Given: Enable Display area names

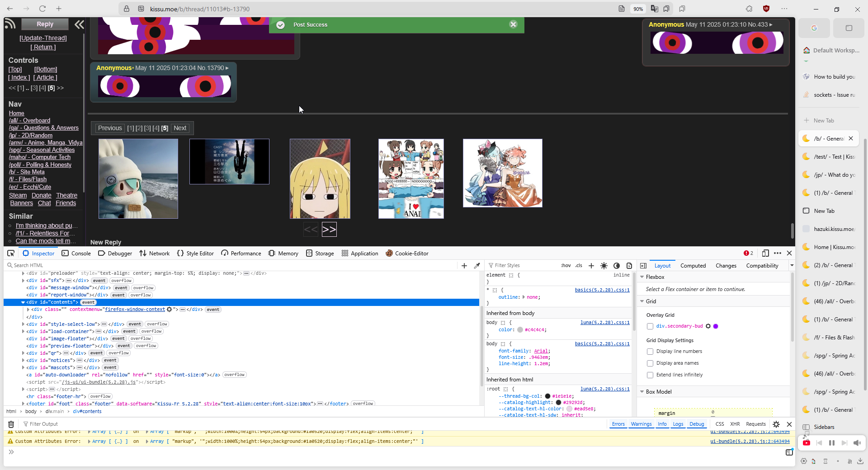Looking at the screenshot, I should (x=650, y=363).
